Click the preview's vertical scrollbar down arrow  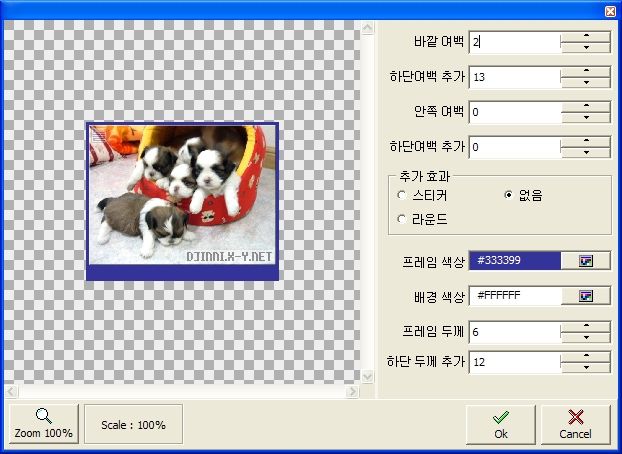click(x=368, y=376)
